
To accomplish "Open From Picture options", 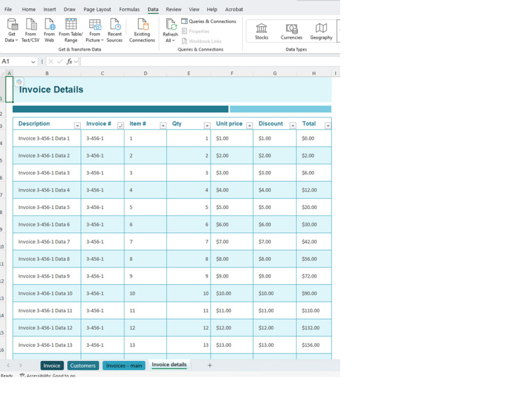I will tap(95, 30).
